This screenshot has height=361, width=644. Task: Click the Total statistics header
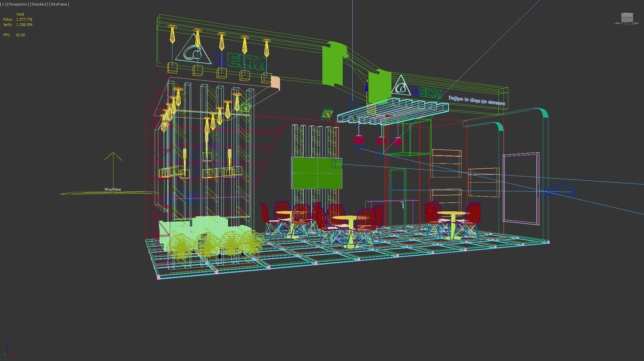click(20, 14)
